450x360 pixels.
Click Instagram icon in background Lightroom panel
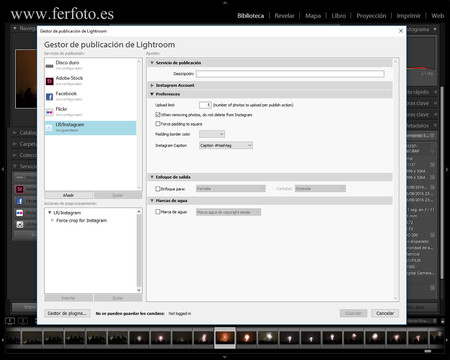pos(20,224)
